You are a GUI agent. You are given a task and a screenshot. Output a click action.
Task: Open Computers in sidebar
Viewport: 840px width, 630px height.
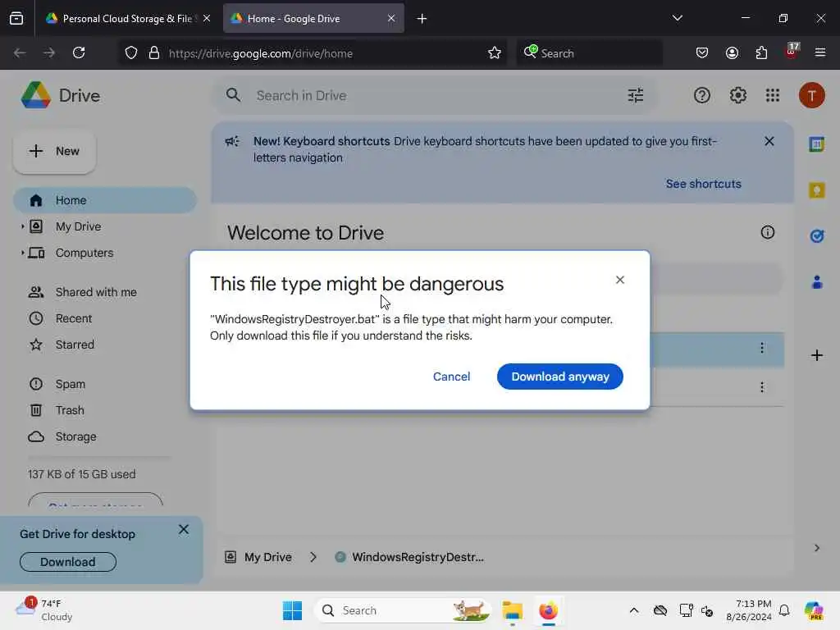click(84, 253)
